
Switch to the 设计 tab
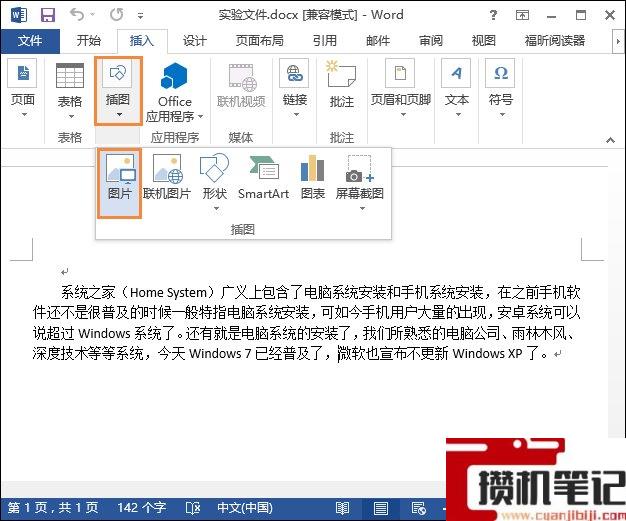(195, 41)
